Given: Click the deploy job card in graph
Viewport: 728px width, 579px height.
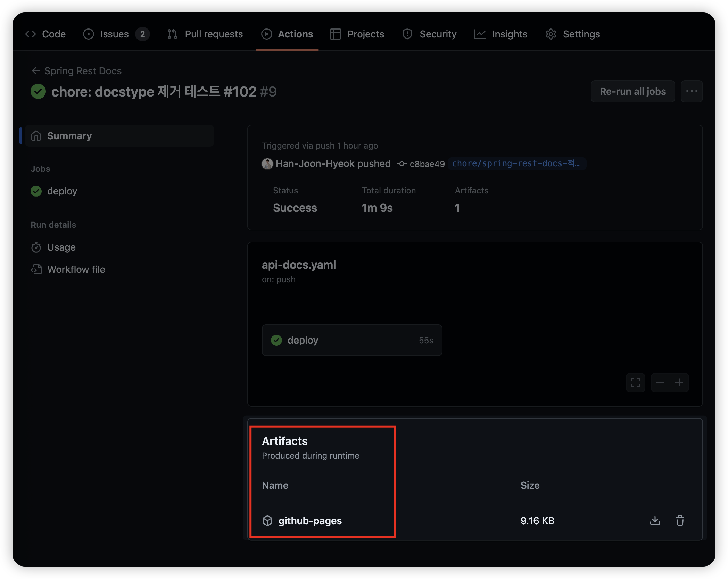Looking at the screenshot, I should click(x=351, y=340).
